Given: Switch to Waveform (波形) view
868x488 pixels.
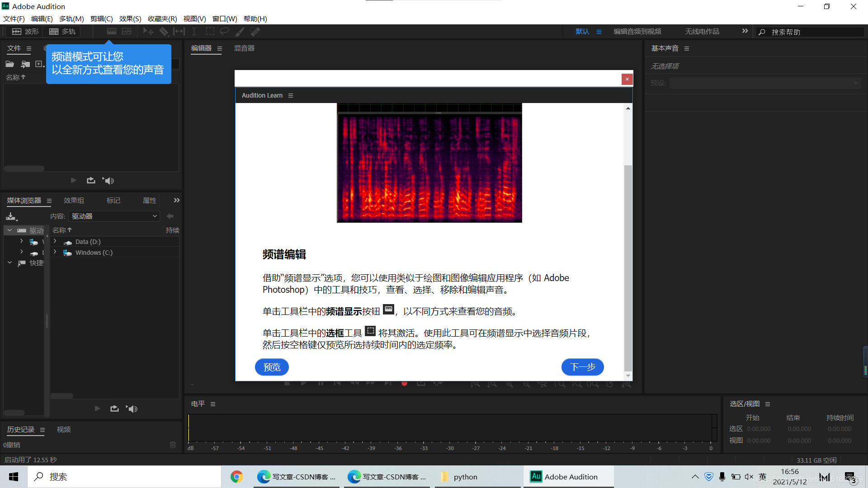Looking at the screenshot, I should [25, 32].
